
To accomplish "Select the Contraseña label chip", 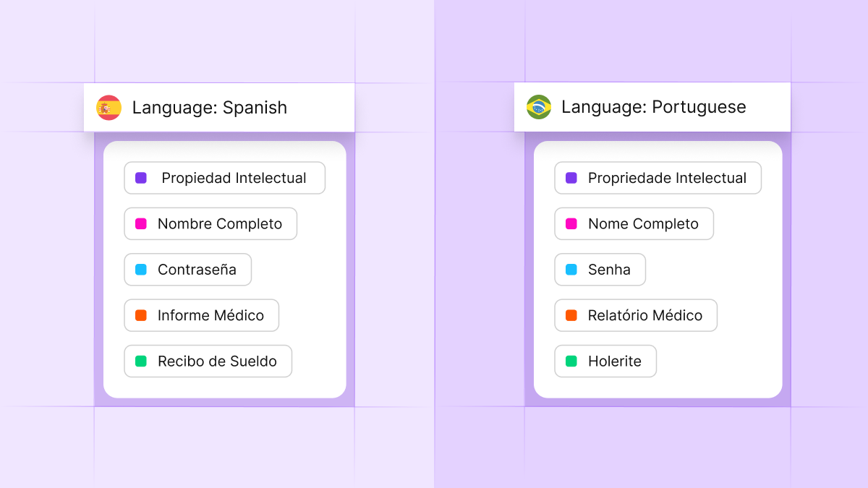I will 187,269.
